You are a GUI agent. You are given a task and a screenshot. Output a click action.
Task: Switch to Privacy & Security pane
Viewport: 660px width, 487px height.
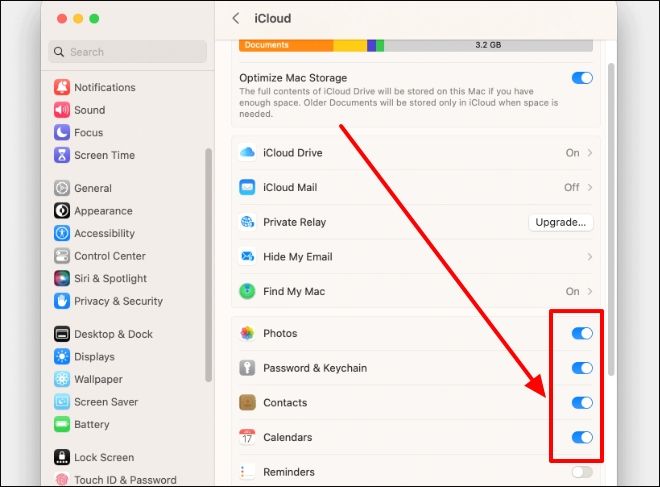[x=118, y=301]
